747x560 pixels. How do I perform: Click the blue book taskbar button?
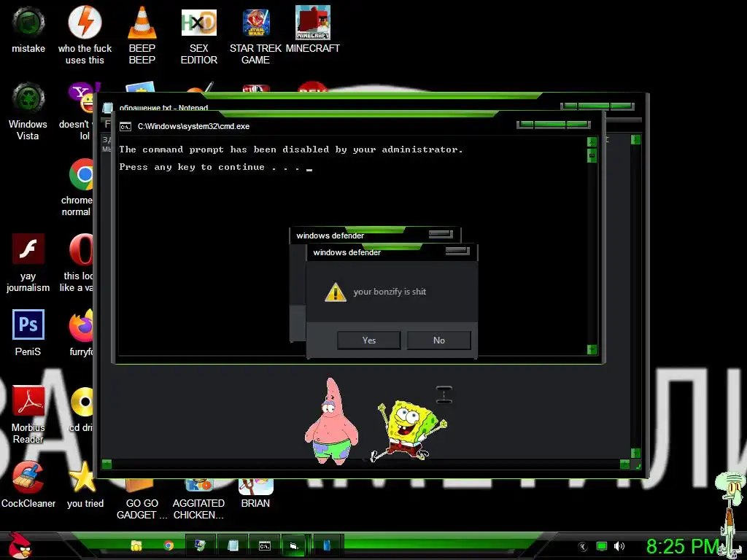coord(327,545)
